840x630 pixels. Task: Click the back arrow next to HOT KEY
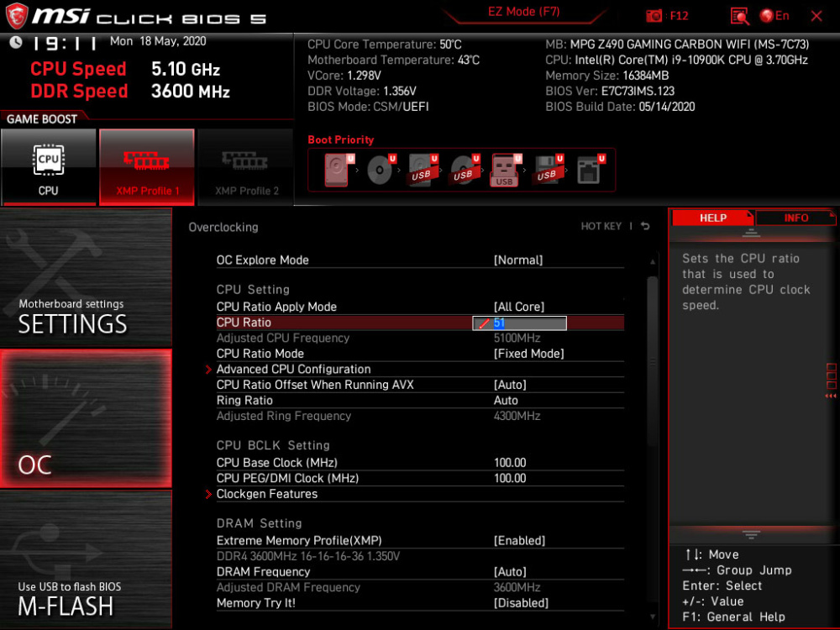pos(645,226)
